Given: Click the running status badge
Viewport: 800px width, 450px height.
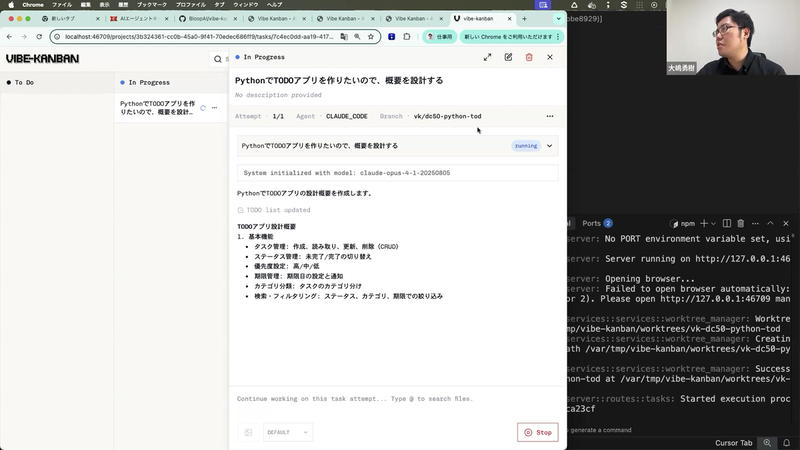Looking at the screenshot, I should (526, 146).
